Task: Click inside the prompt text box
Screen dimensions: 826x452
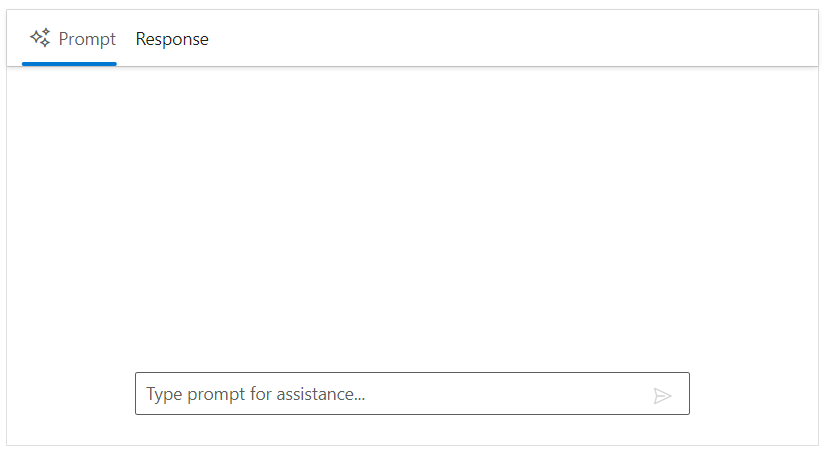Action: coord(390,394)
